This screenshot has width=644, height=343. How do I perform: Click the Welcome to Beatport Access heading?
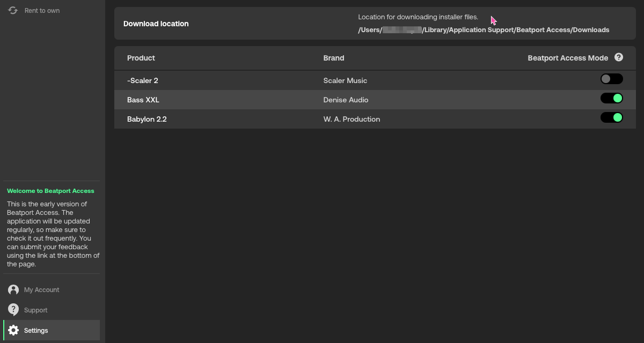[x=50, y=191]
